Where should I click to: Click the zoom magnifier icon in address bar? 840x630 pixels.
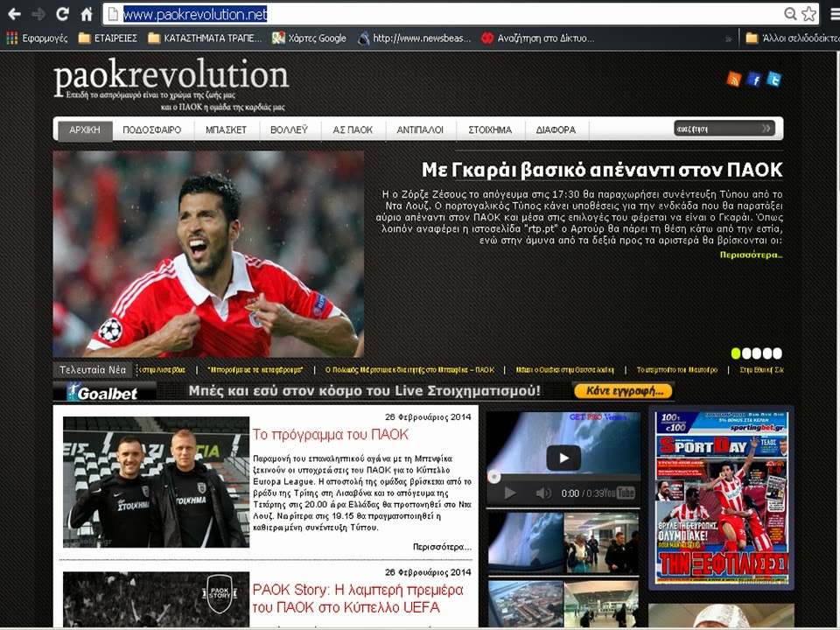click(790, 14)
